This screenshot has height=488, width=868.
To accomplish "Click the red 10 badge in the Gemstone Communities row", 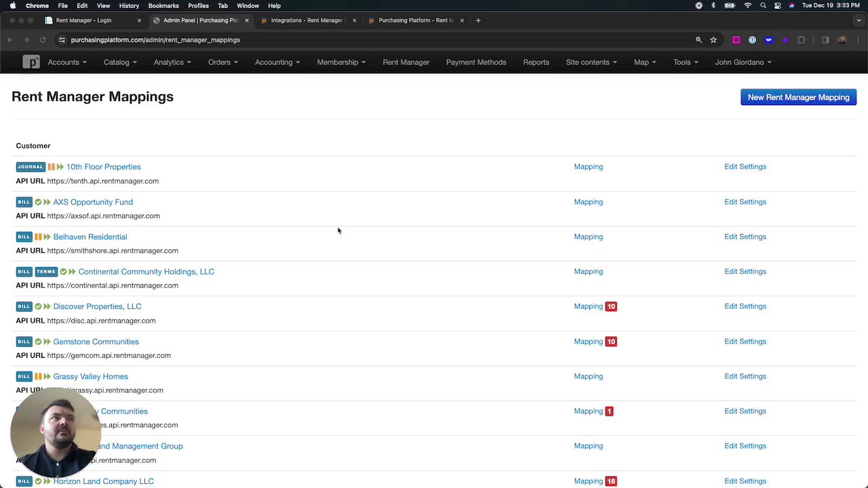I will [611, 342].
